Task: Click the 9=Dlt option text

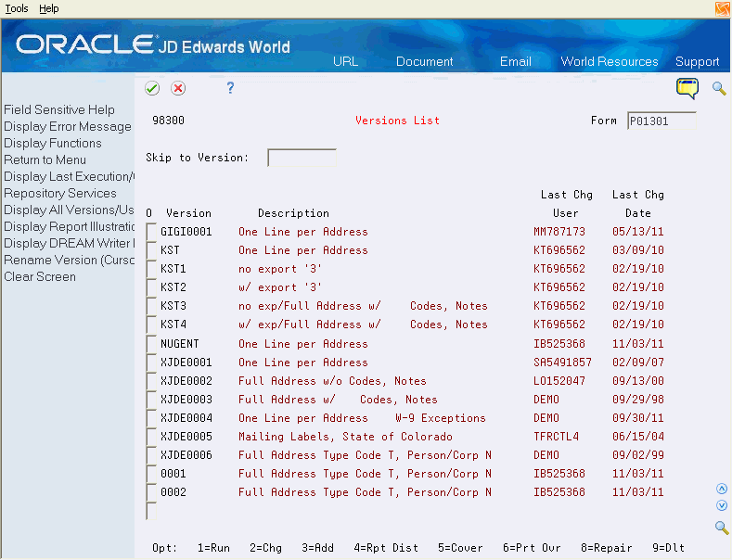Action: (x=669, y=548)
